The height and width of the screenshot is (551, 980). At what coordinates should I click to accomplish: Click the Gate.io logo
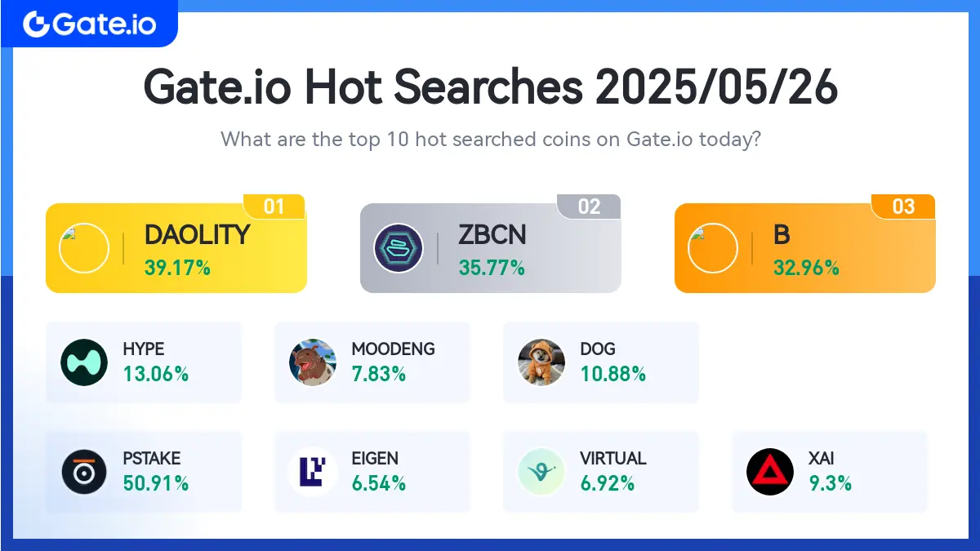coord(89,24)
